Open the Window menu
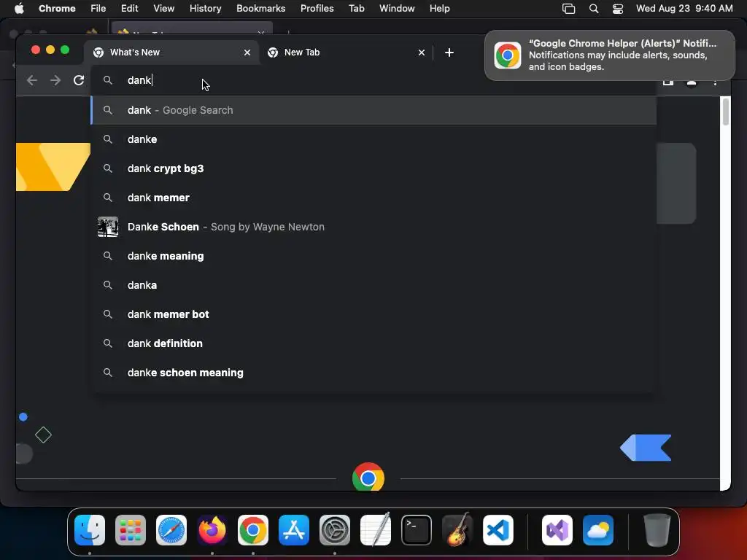The height and width of the screenshot is (560, 747). click(x=397, y=9)
